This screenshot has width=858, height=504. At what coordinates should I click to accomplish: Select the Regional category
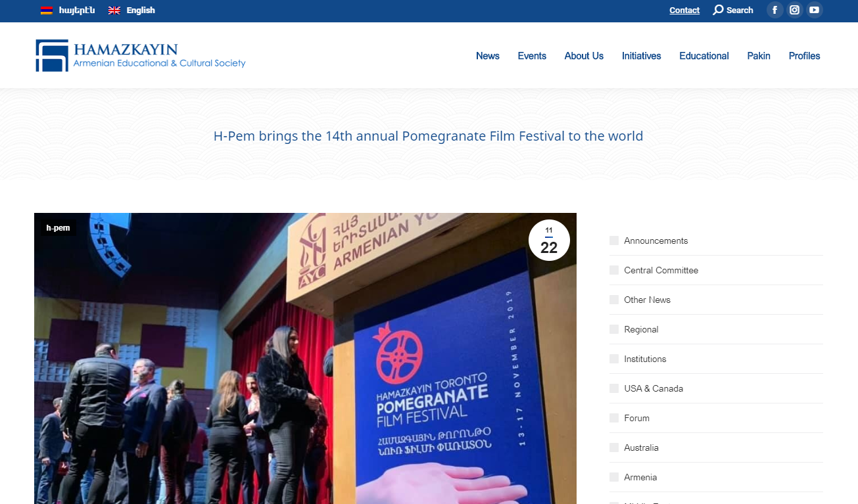[641, 329]
